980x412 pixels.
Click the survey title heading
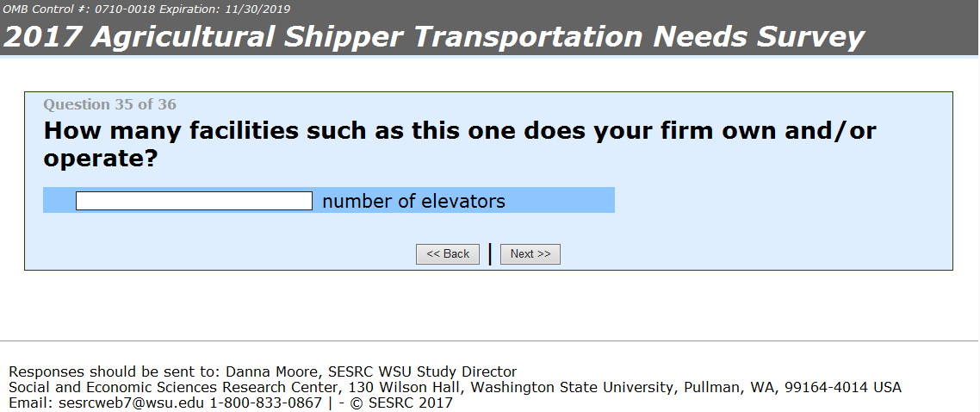click(x=434, y=37)
